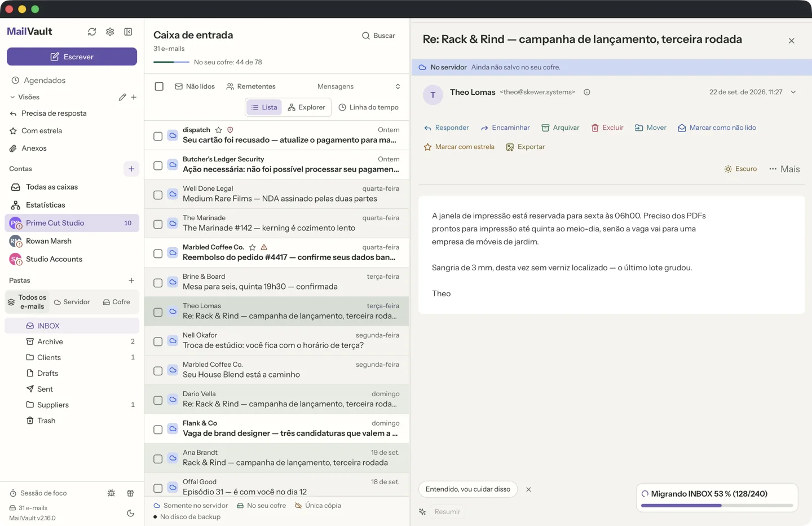Image resolution: width=812 pixels, height=526 pixels.
Task: Select checkbox for Brine & Board email
Action: click(x=158, y=283)
